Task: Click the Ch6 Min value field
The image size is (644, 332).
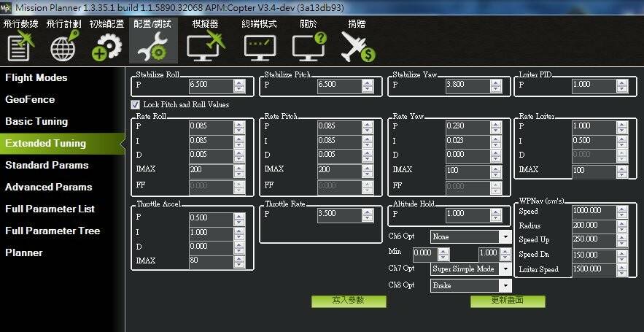Action: (425, 255)
